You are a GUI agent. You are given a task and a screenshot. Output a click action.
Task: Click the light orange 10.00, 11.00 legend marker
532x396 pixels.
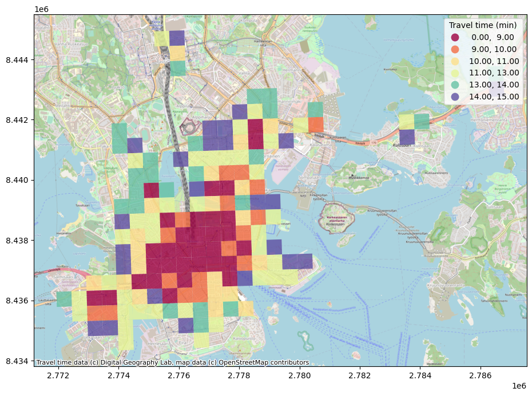coord(455,61)
